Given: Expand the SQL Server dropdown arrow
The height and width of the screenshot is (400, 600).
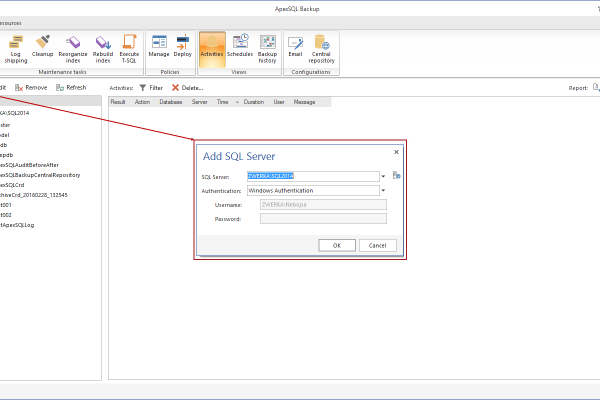Looking at the screenshot, I should click(x=383, y=176).
